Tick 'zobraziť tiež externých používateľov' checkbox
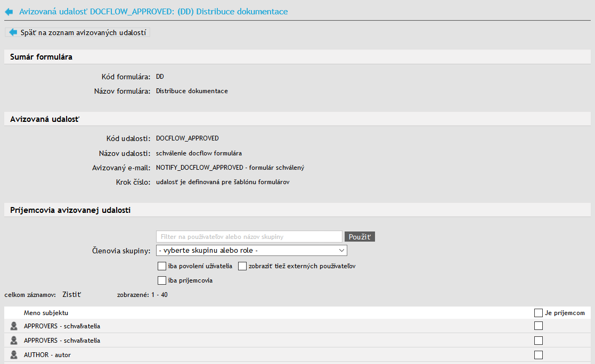595x364 pixels. [x=242, y=266]
